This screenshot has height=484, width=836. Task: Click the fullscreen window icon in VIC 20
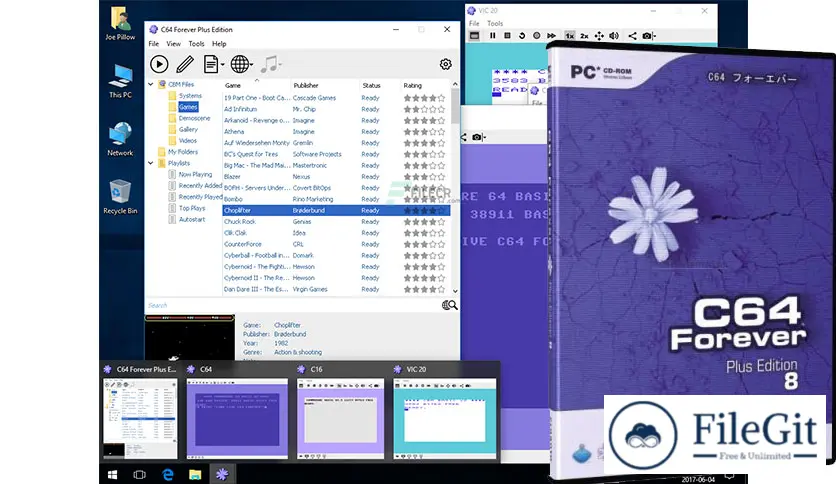tap(474, 36)
